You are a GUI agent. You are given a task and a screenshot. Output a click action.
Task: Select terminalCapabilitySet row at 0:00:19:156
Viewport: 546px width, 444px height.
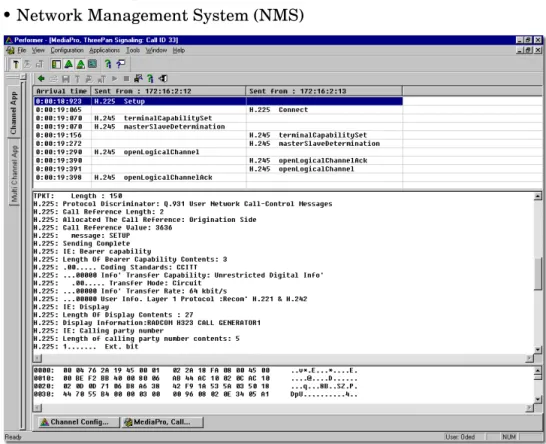click(x=218, y=135)
